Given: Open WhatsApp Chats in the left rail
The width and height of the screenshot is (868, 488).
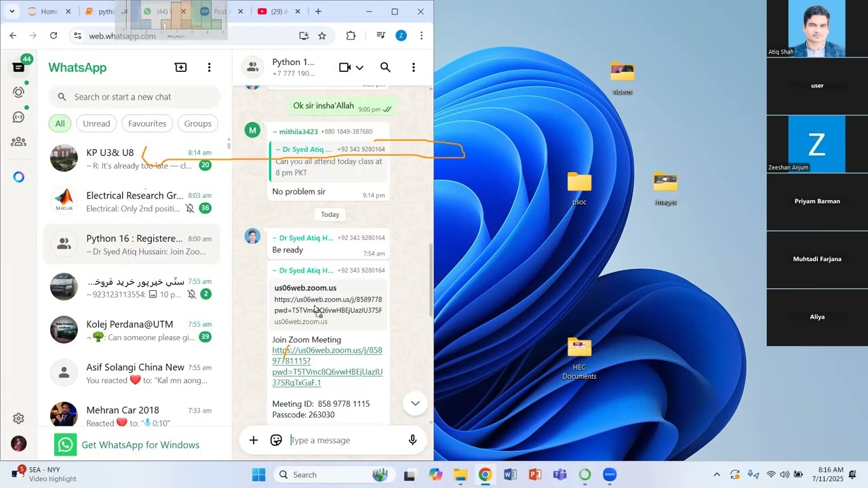Looking at the screenshot, I should point(19,67).
